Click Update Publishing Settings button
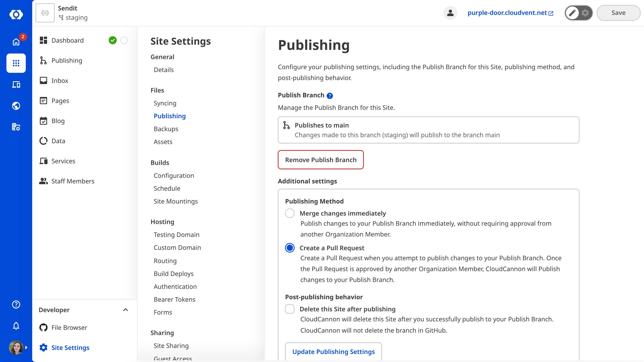 click(333, 352)
